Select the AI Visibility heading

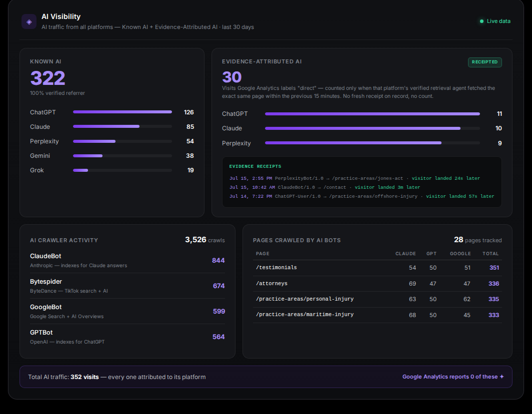[61, 16]
